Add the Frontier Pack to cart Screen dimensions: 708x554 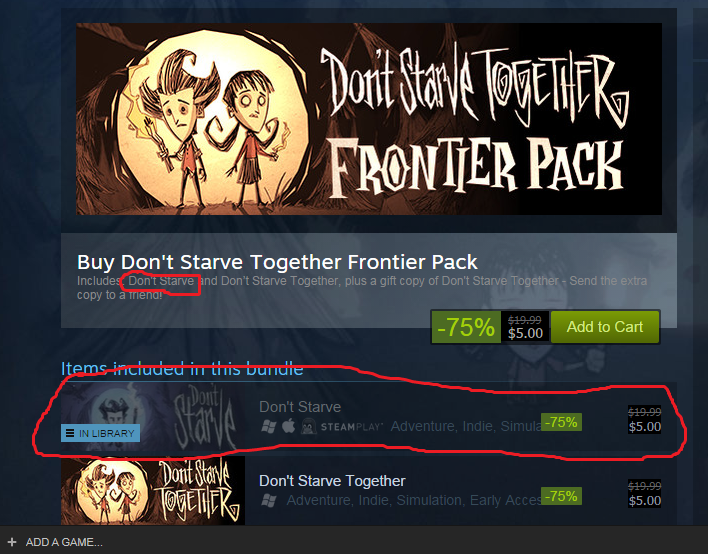[x=605, y=326]
